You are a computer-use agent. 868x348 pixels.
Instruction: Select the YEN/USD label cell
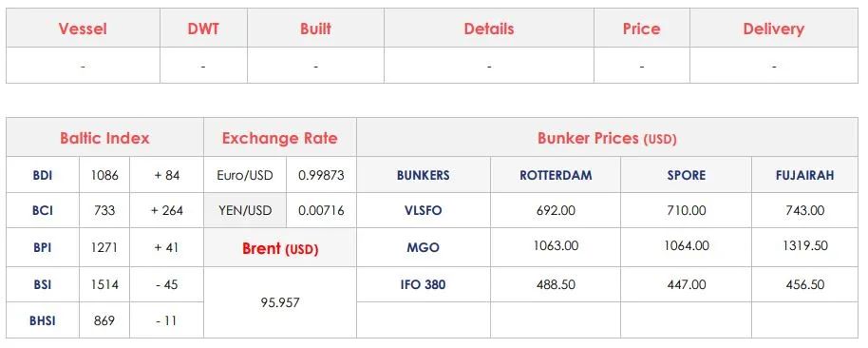[x=245, y=210]
